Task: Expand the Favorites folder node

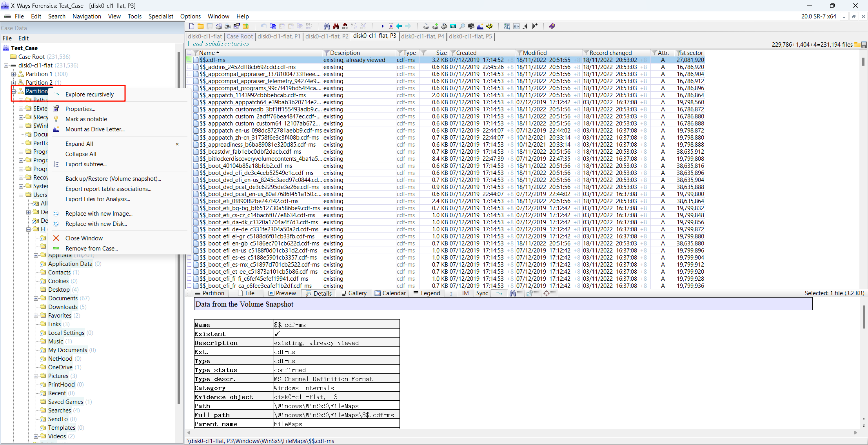Action: click(36, 316)
